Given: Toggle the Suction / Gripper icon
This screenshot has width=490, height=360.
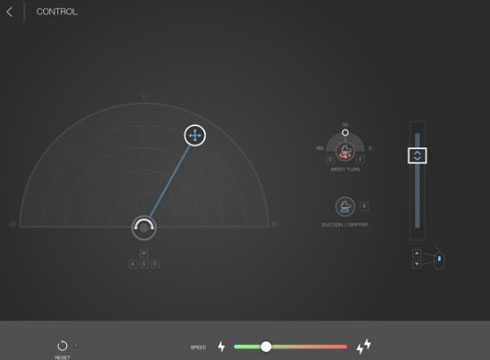Looking at the screenshot, I should (345, 206).
